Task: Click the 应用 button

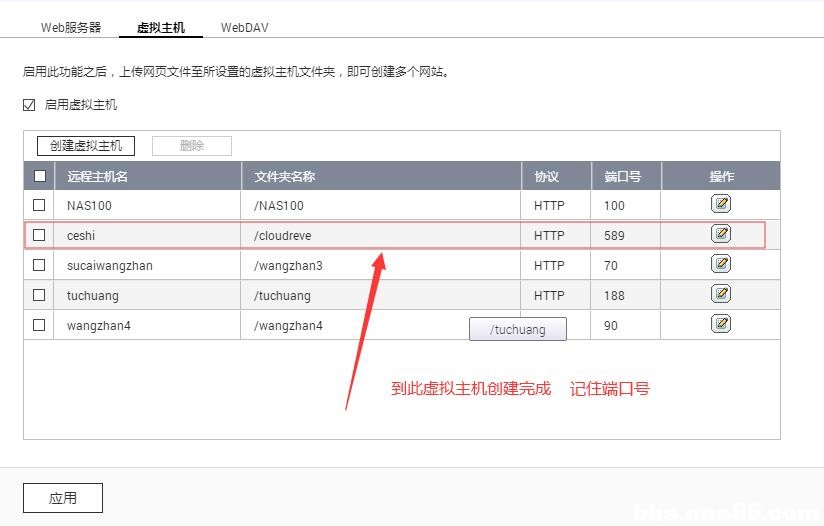Action: point(63,497)
